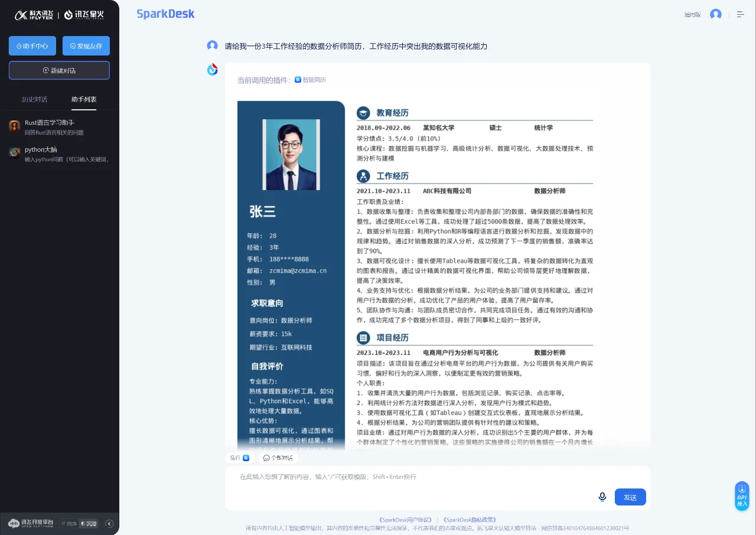Start a 新建对话 in the sidebar
Screen dimensions: 756x535
click(x=59, y=70)
